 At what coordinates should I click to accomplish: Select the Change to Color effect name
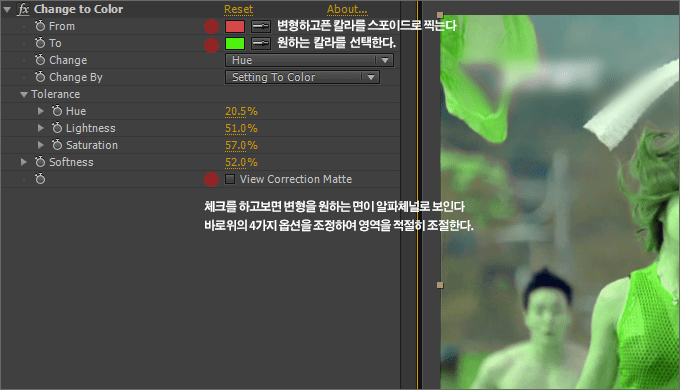tap(78, 9)
